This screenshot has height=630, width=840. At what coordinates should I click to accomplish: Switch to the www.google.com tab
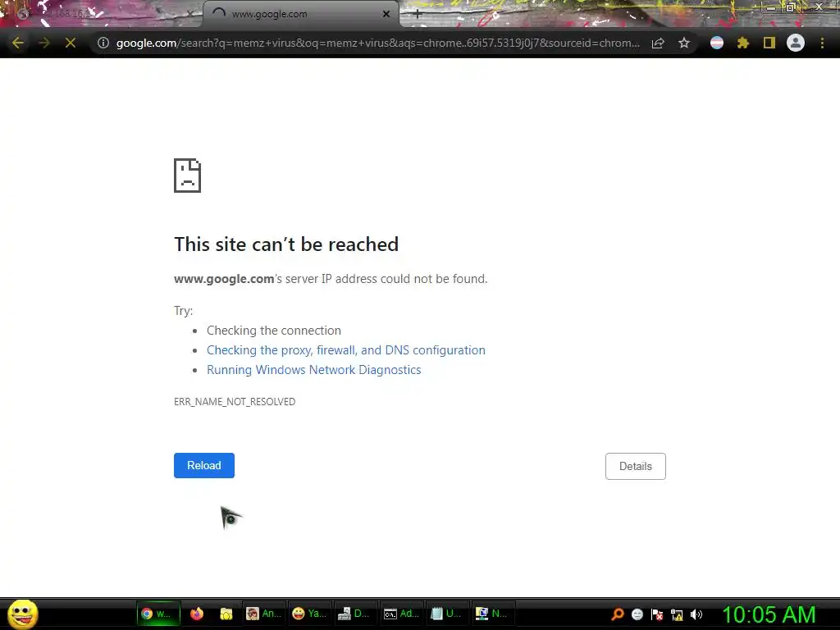[300, 14]
